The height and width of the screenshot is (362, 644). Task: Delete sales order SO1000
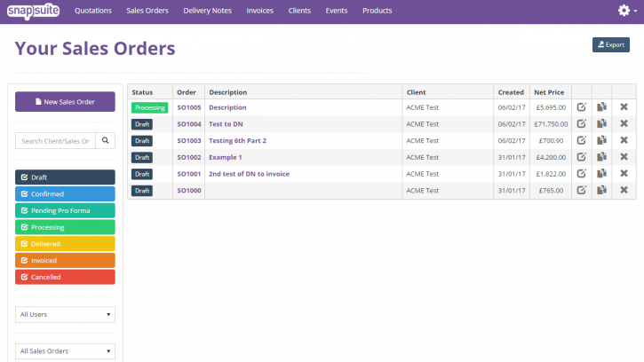coord(624,190)
